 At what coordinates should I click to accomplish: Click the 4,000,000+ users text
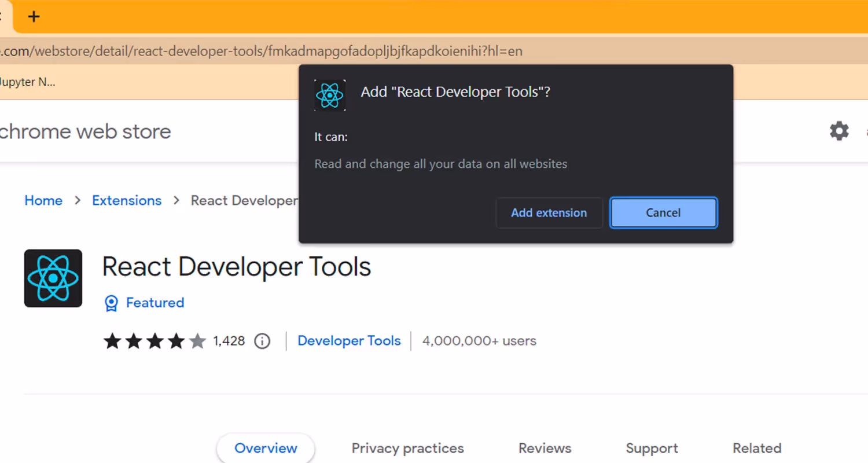click(479, 341)
